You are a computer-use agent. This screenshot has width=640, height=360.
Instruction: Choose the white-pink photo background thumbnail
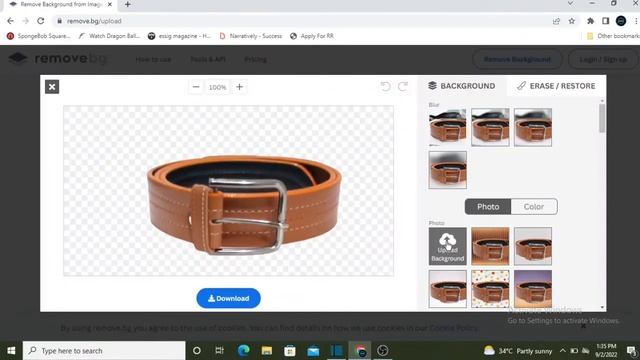click(447, 289)
